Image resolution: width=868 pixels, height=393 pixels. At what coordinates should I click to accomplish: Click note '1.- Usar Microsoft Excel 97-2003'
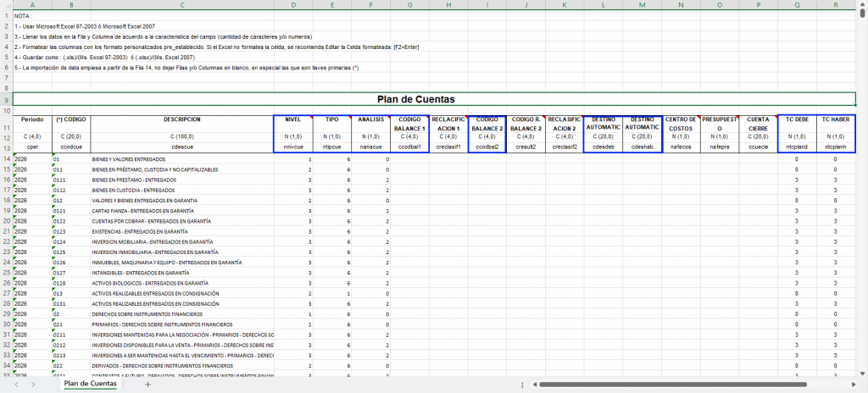[x=85, y=26]
